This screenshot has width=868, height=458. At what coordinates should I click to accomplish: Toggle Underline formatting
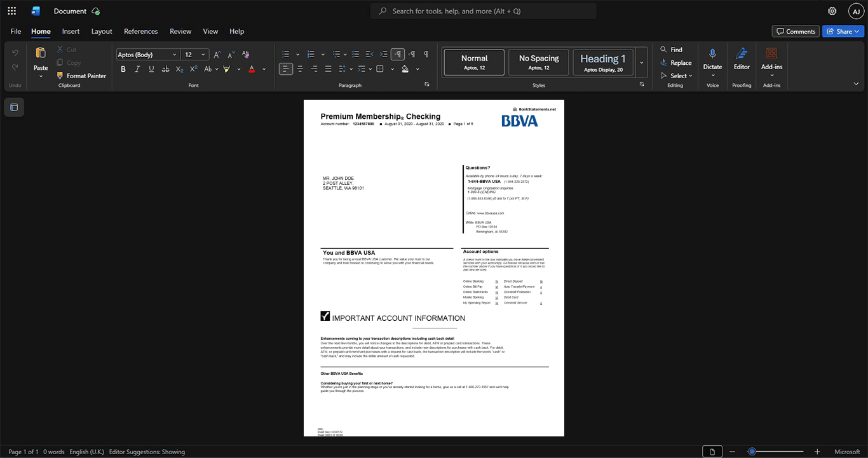point(151,69)
